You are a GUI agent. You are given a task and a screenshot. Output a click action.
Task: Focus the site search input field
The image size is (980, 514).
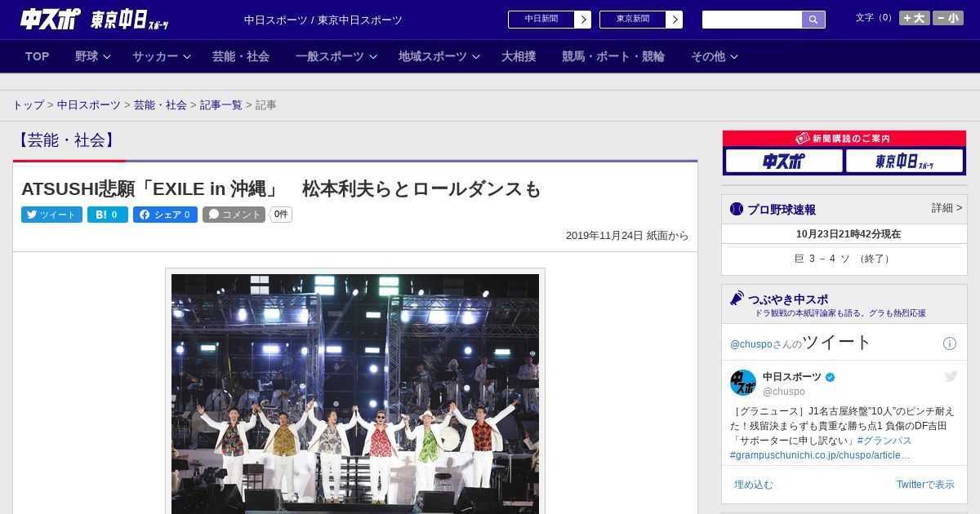(x=752, y=20)
